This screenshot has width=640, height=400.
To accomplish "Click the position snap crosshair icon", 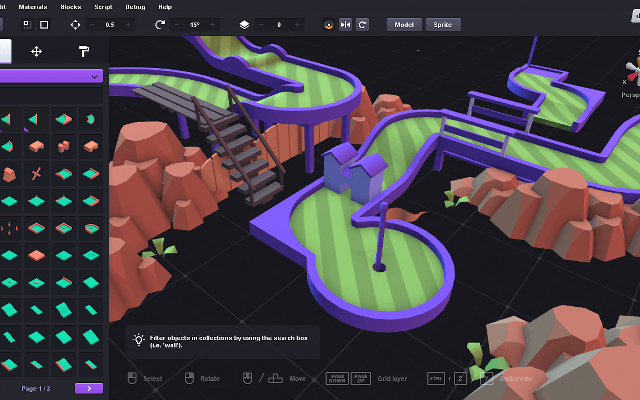I will [75, 25].
